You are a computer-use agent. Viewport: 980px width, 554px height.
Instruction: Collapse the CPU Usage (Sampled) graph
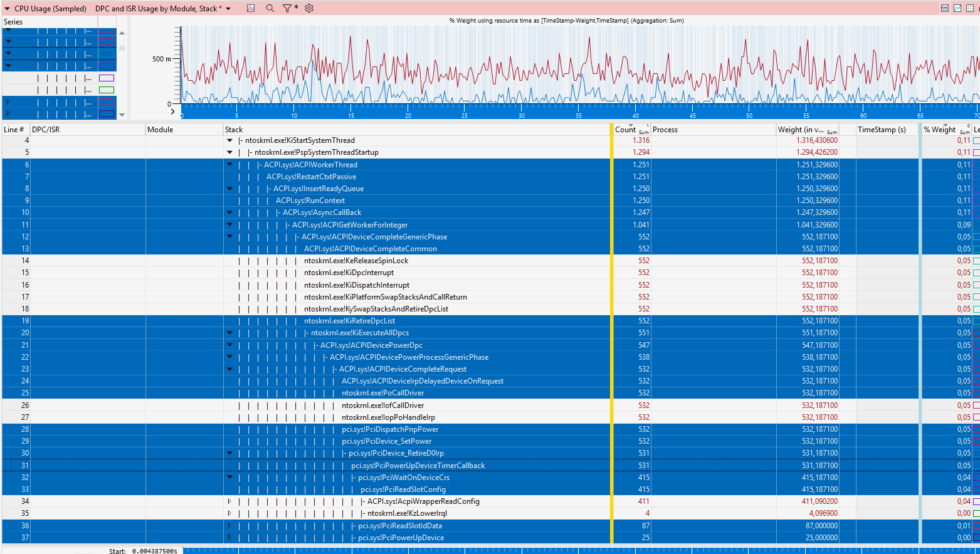coord(7,9)
